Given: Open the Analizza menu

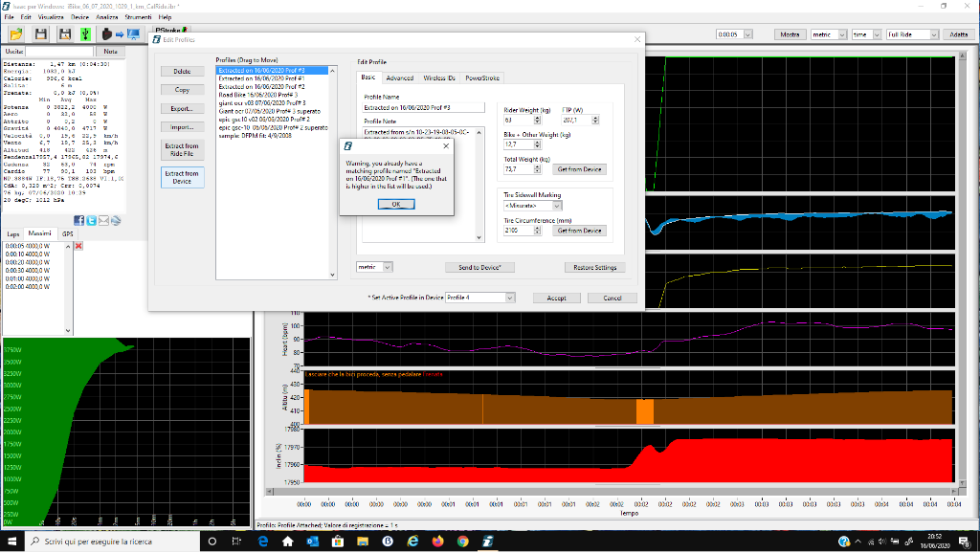Looking at the screenshot, I should [107, 17].
